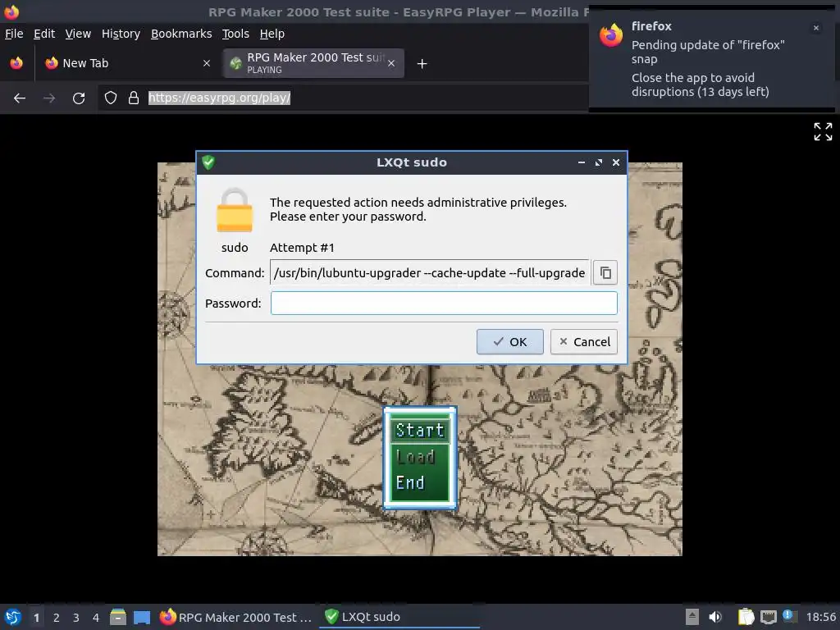Close the RPG Maker 2000 tab
The image size is (840, 630).
[391, 63]
